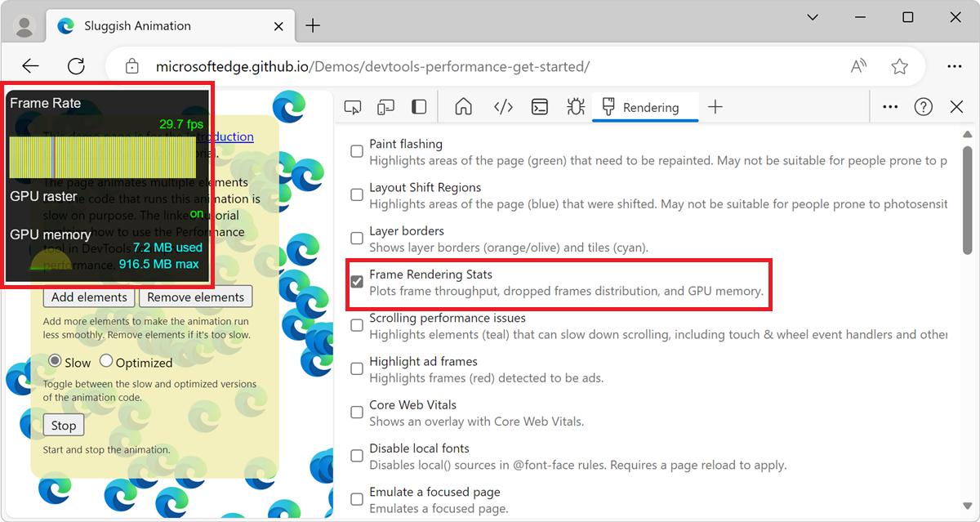Click the Add elements button
The width and height of the screenshot is (980, 522).
click(x=89, y=297)
